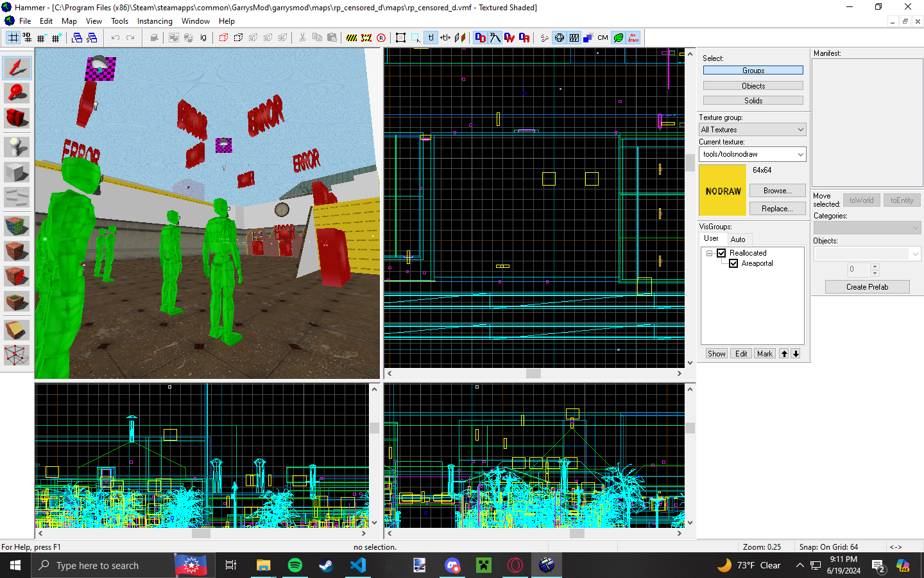Toggle cordon state striped button

(352, 38)
